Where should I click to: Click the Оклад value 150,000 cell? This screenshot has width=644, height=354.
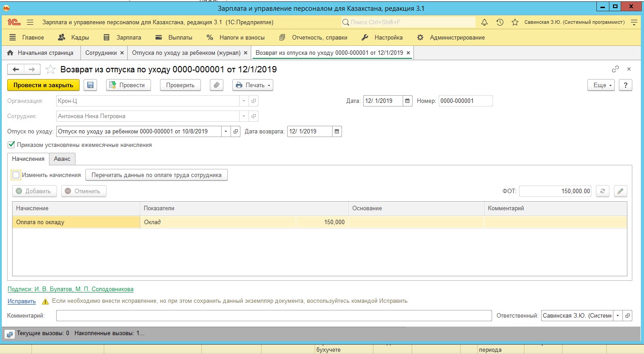[322, 222]
